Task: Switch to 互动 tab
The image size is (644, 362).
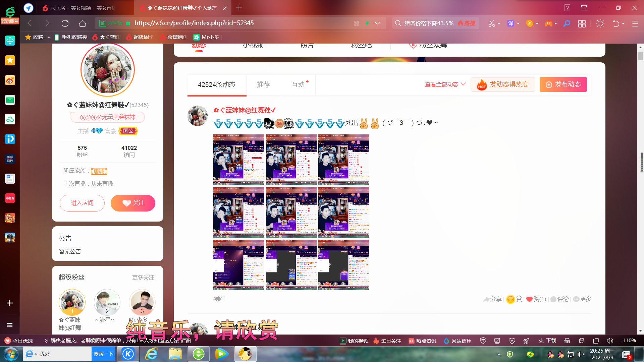Action: 298,85
